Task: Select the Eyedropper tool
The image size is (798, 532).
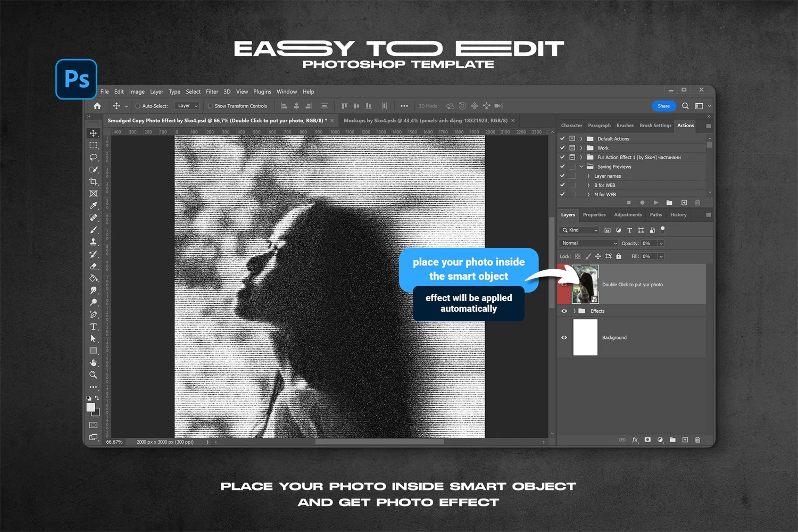Action: point(94,206)
